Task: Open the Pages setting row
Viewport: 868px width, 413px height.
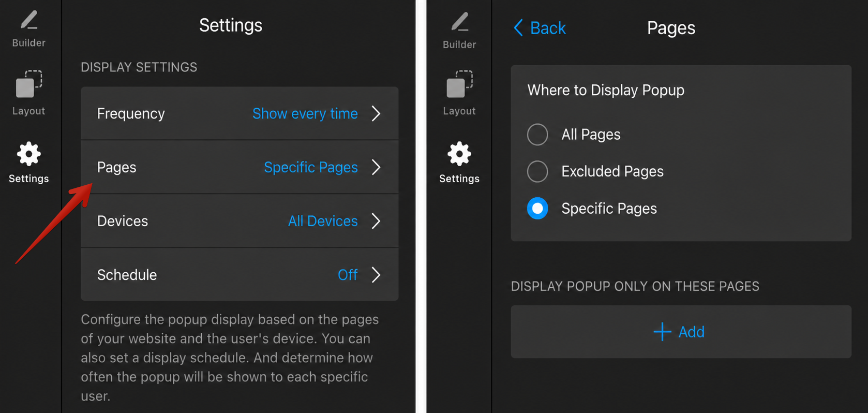Action: [x=240, y=167]
